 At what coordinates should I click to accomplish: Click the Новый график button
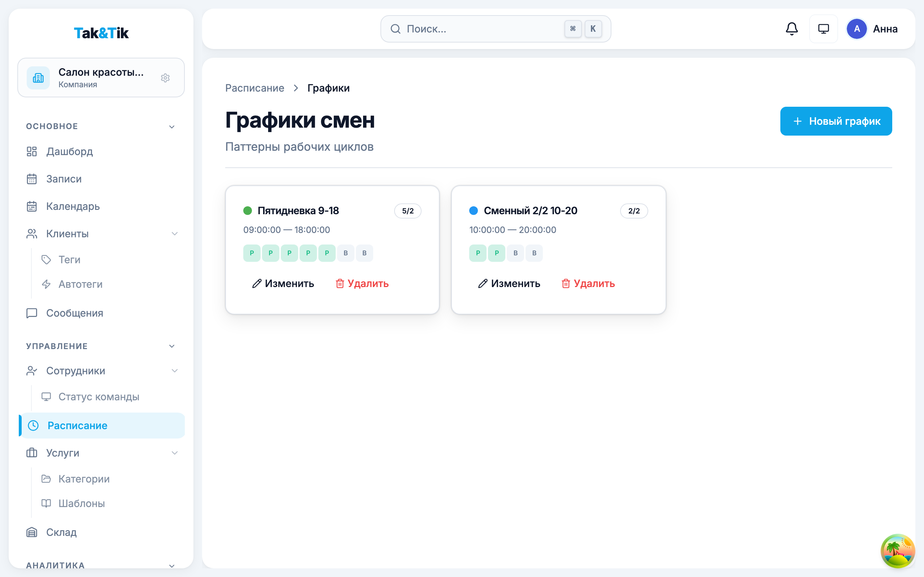click(x=836, y=121)
